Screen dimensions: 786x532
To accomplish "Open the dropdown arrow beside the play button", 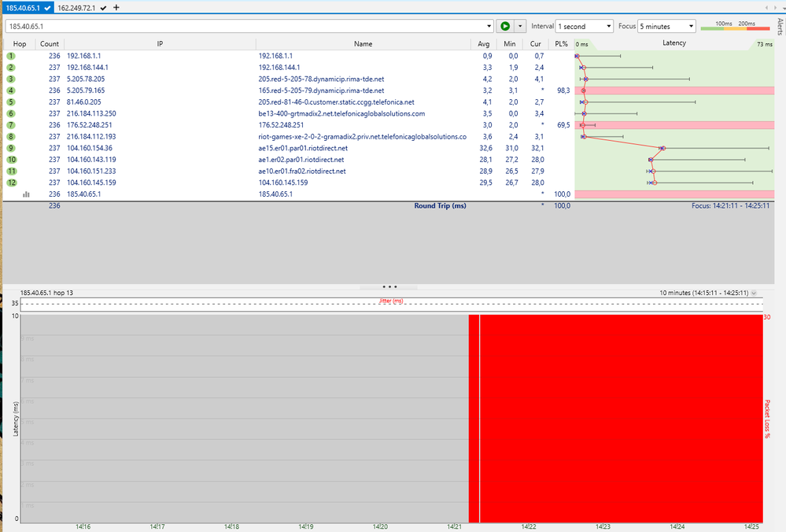I will [x=520, y=26].
